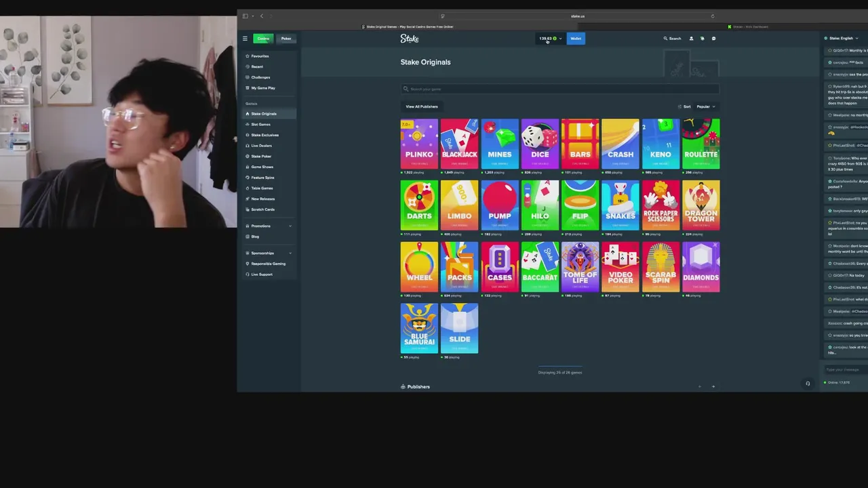This screenshot has height=488, width=868.
Task: Open Live Support
Action: tap(262, 274)
